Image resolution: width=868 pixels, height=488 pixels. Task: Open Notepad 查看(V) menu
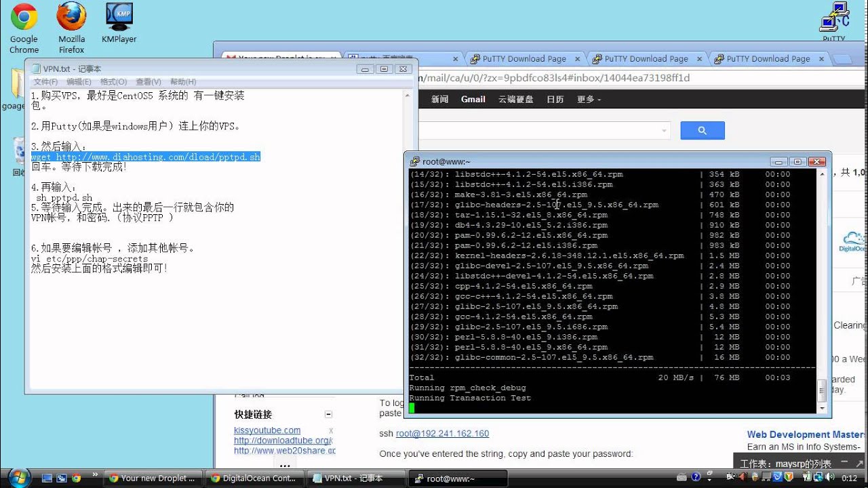(x=149, y=82)
